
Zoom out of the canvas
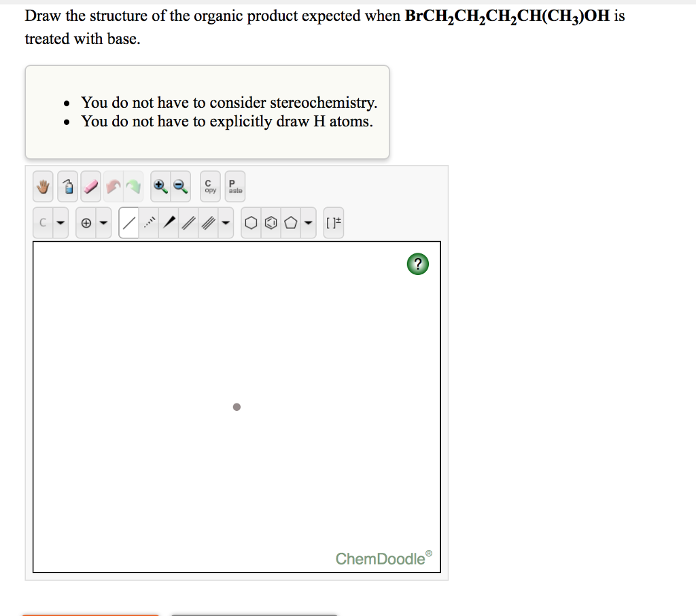click(x=179, y=185)
